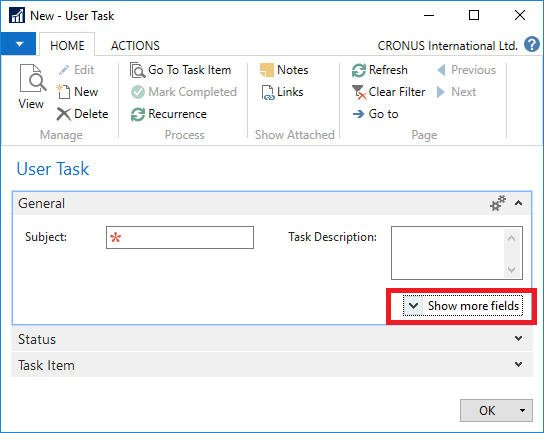This screenshot has width=544, height=433.
Task: Clear Filter on the page
Action: click(389, 92)
